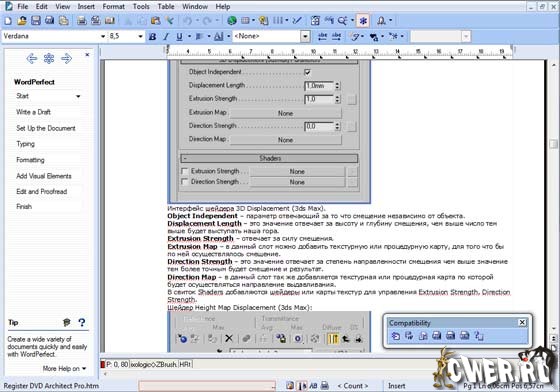Click the Open file folder icon
Screen dimensions: 560x392
coord(22,21)
